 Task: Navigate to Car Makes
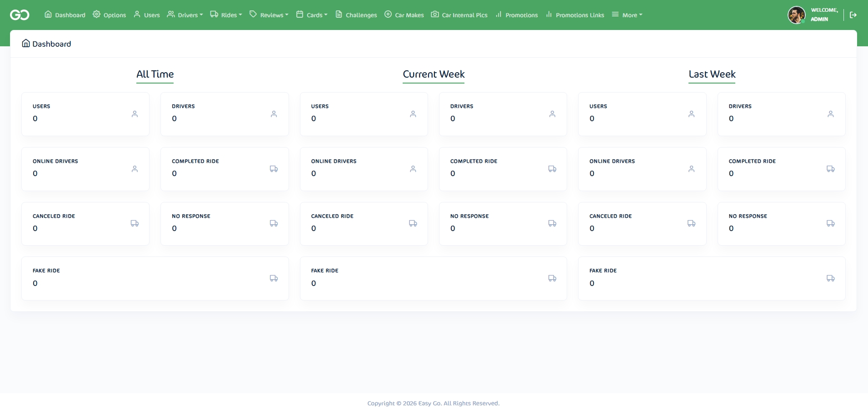(404, 15)
